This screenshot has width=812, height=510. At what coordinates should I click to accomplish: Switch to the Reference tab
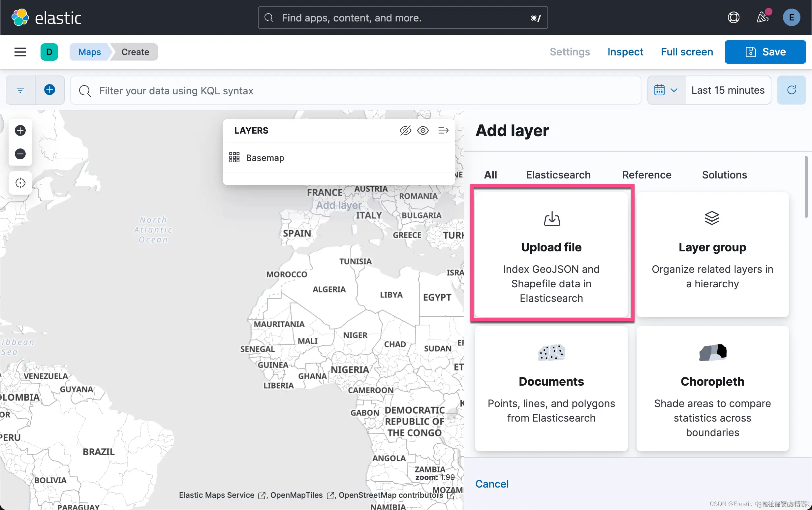tap(646, 175)
